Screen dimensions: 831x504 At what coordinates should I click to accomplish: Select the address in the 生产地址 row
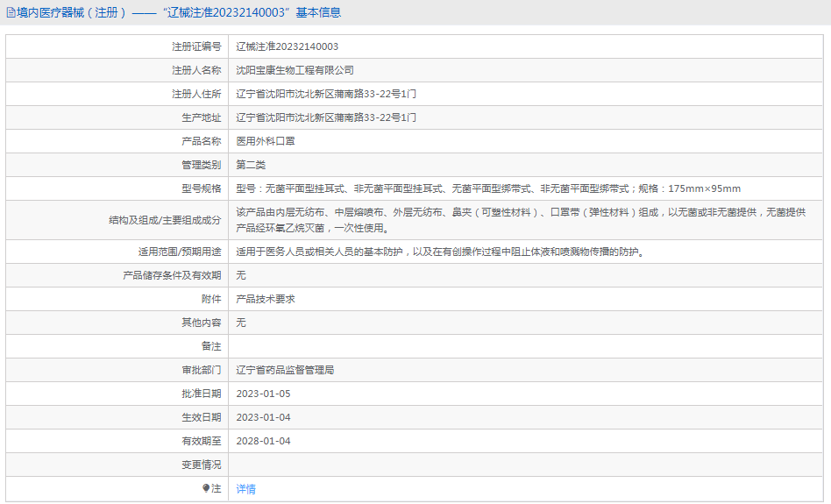[326, 117]
